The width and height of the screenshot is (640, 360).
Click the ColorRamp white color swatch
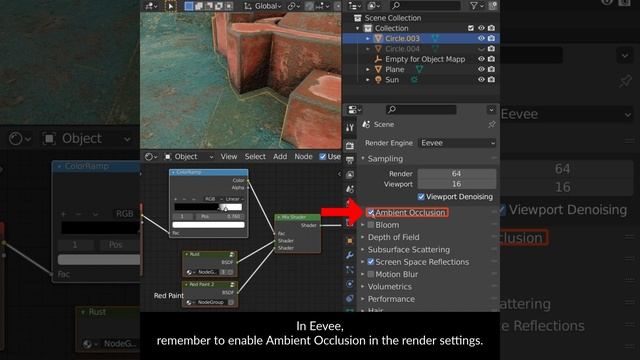208,225
